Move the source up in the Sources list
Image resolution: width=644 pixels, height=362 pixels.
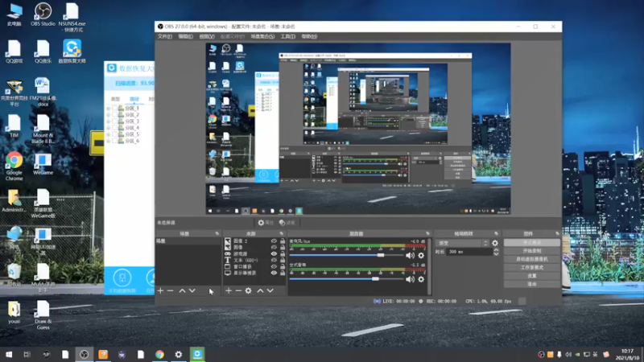pyautogui.click(x=260, y=290)
